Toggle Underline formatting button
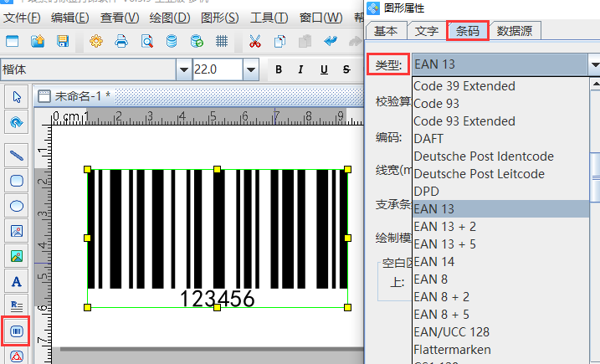The image size is (600, 364). 324,69
